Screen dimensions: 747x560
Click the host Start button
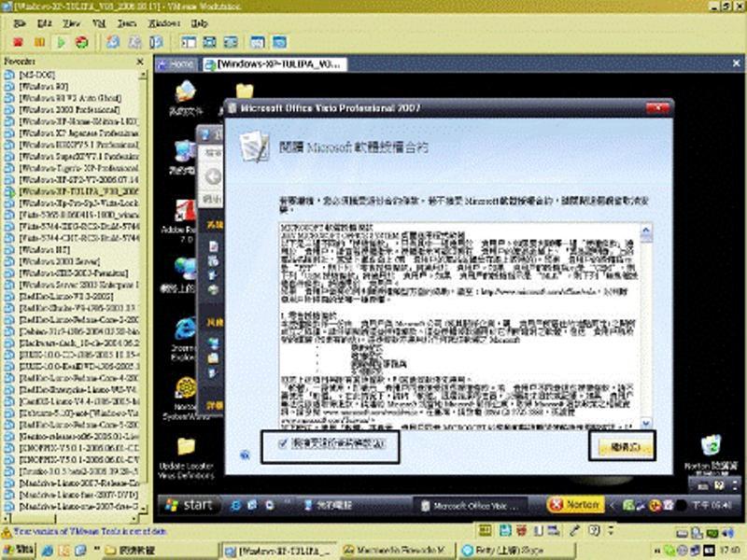point(19,551)
